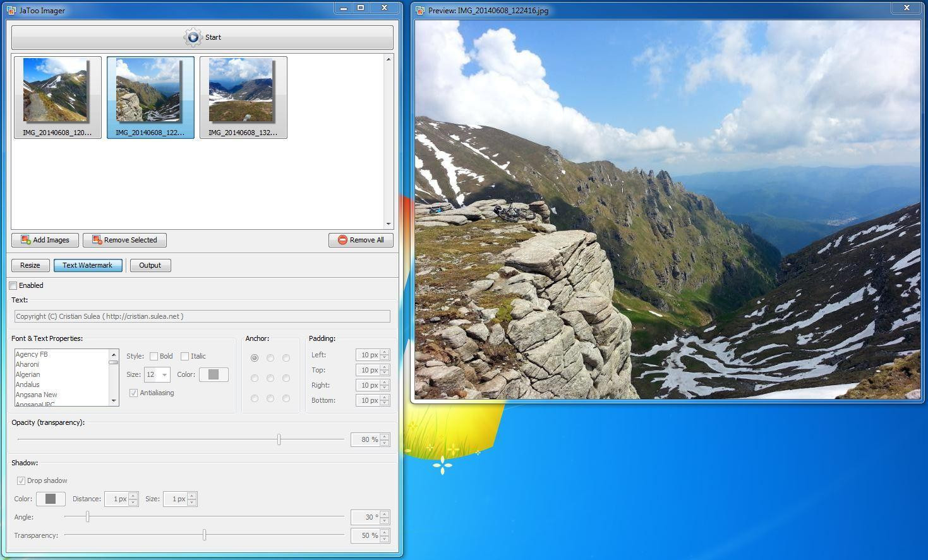Click the image list scroll down arrow
928x560 pixels.
pyautogui.click(x=389, y=224)
